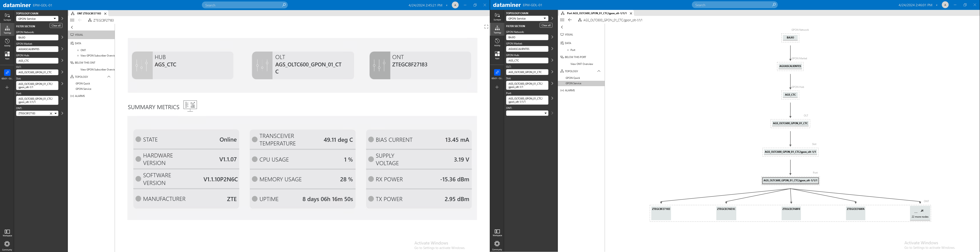Screen dimensions: 980x252
Task: Open user avatar menu in left window
Action: 455,5
